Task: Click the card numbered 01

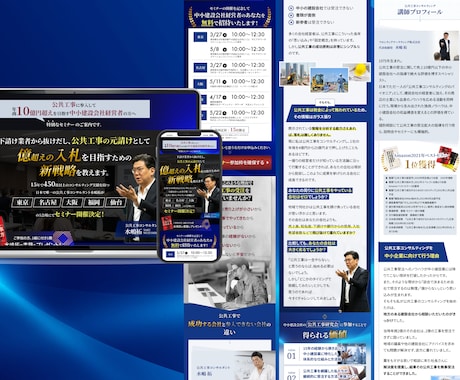Action: 325,355
